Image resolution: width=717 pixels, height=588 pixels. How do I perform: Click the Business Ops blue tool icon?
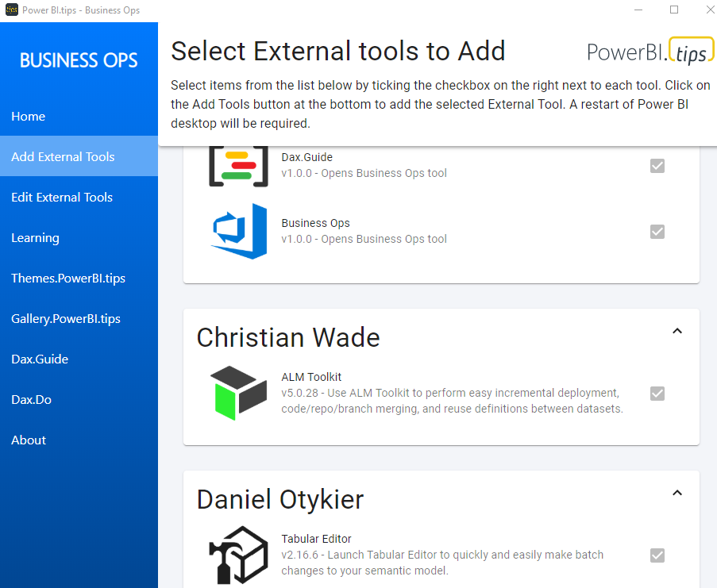(x=239, y=231)
